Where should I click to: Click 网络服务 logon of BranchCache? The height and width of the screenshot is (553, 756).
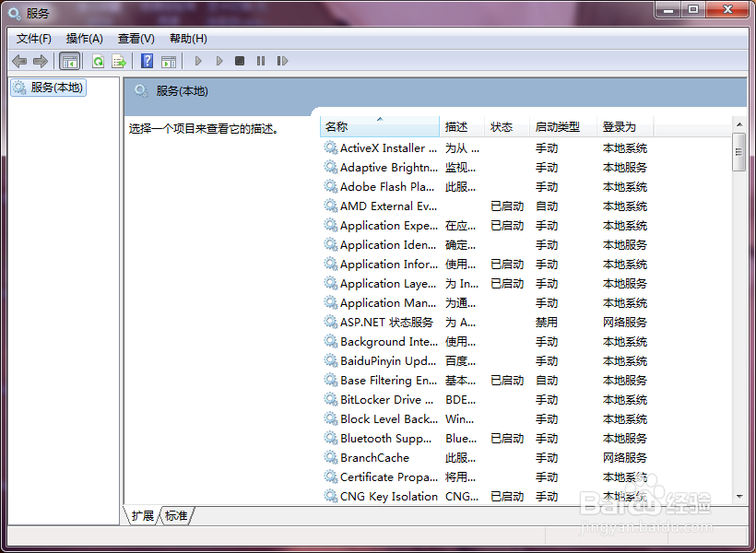coord(625,457)
